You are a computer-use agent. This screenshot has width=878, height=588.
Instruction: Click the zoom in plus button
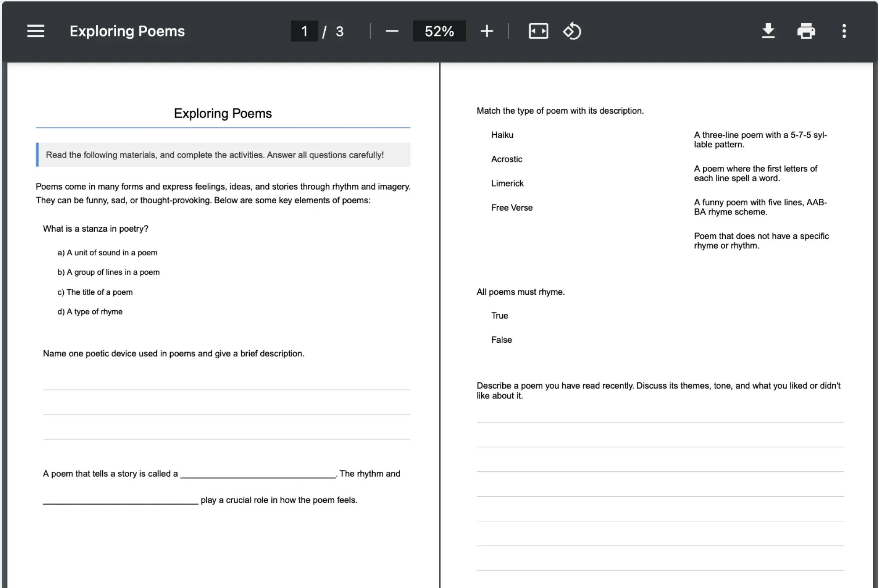486,31
